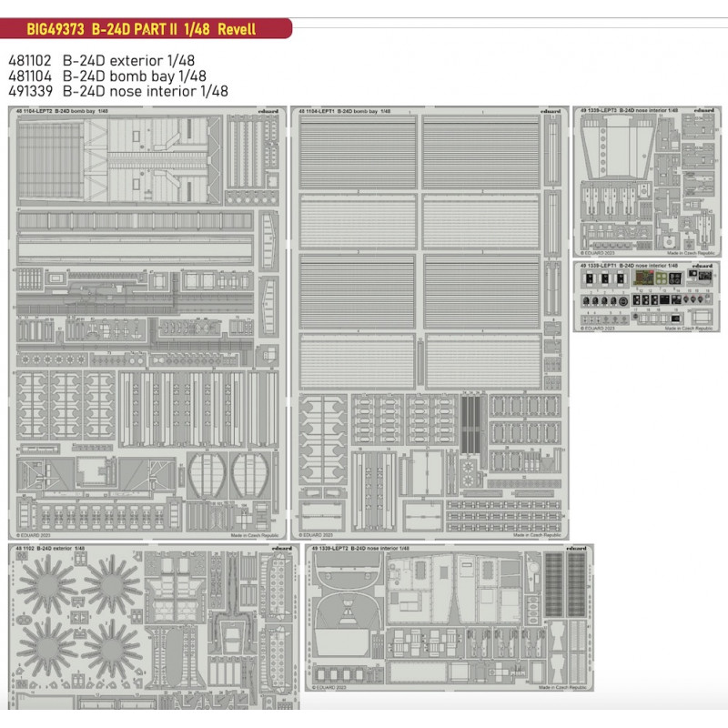Image resolution: width=728 pixels, height=728 pixels.
Task: Select the text line '491339 B-24D nose interior 1/48'
Action: pyautogui.click(x=118, y=91)
